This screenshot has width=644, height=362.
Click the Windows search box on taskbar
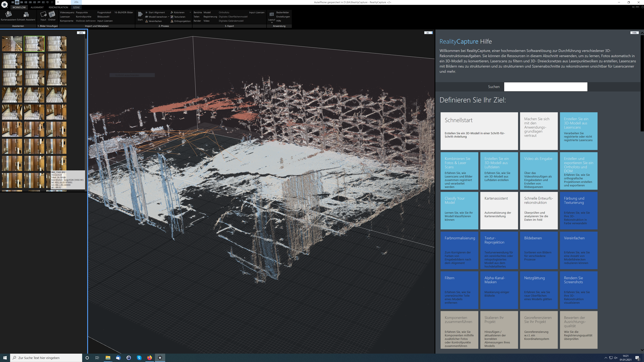point(46,358)
